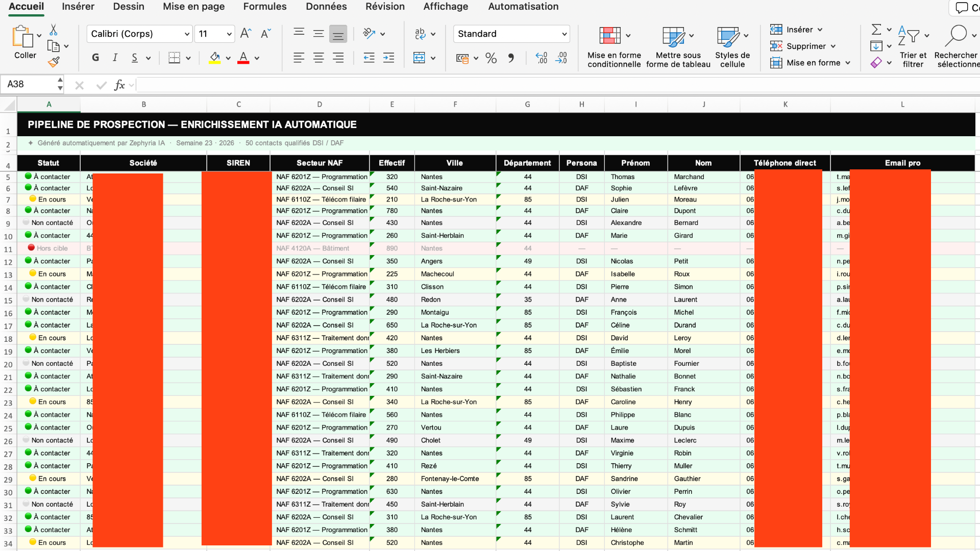980x551 pixels.
Task: Expand Mise en forme conditionnelle menu
Action: point(628,36)
